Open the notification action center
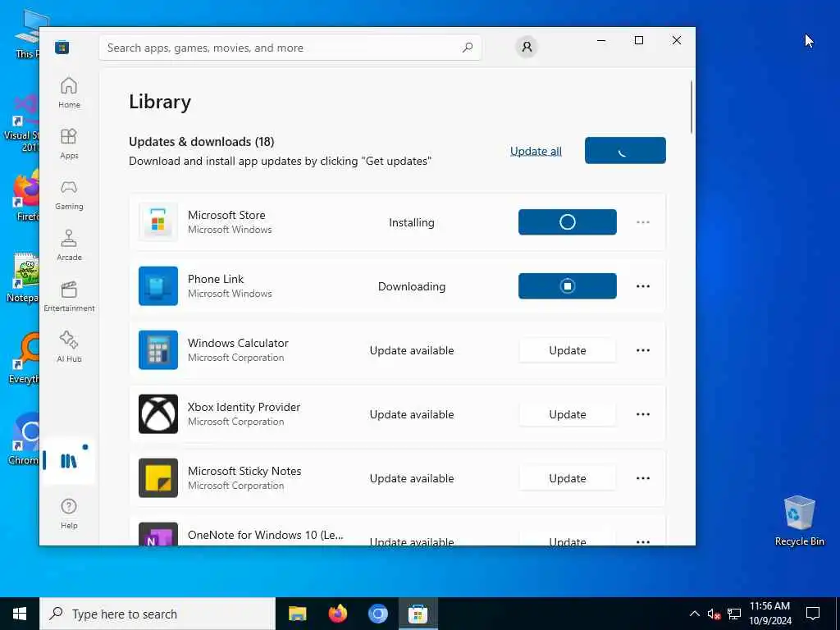The image size is (840, 630). click(813, 614)
